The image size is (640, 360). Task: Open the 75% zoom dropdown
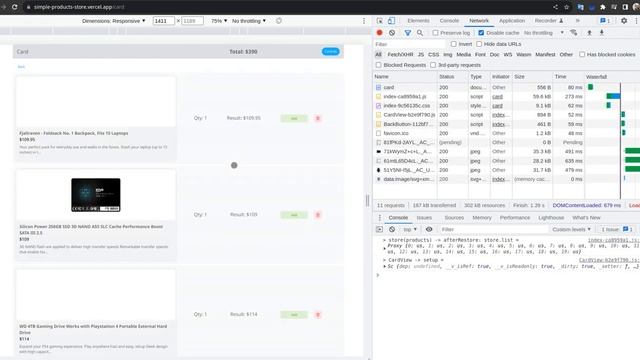[219, 21]
